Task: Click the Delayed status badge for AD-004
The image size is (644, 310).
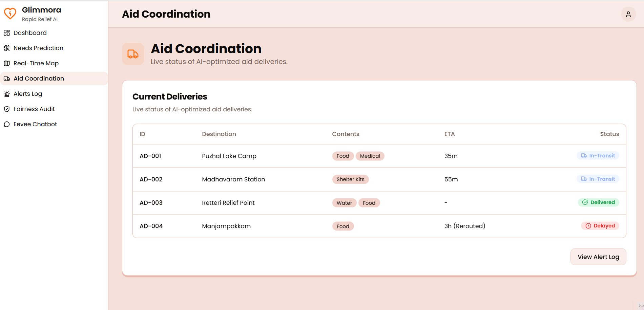Action: point(600,226)
